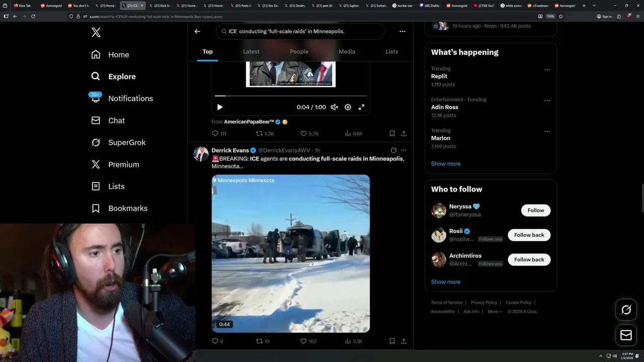View 5.1K views analytics on Evans post
The height and width of the screenshot is (362, 644).
point(354,341)
